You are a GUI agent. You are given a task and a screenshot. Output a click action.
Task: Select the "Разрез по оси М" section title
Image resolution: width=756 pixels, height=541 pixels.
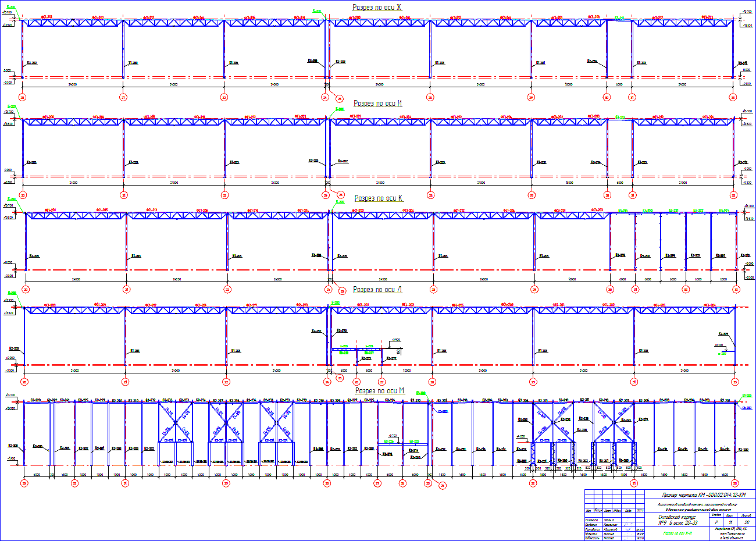coord(380,391)
